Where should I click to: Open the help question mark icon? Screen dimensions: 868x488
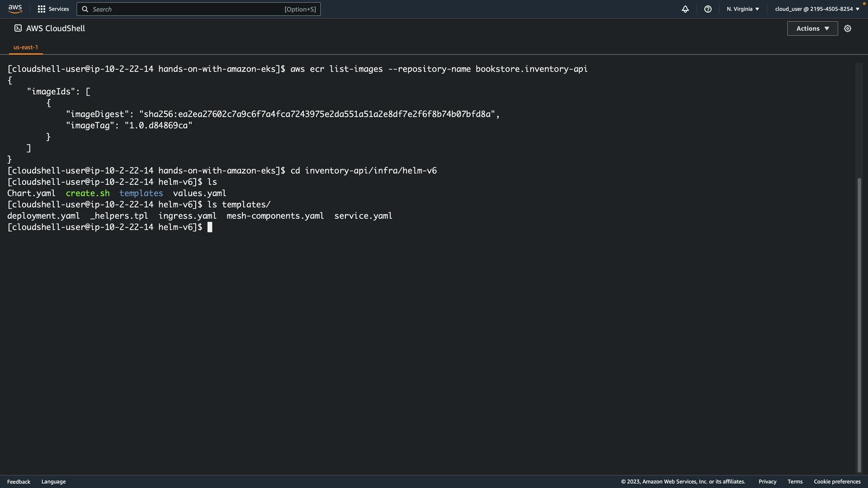[708, 9]
